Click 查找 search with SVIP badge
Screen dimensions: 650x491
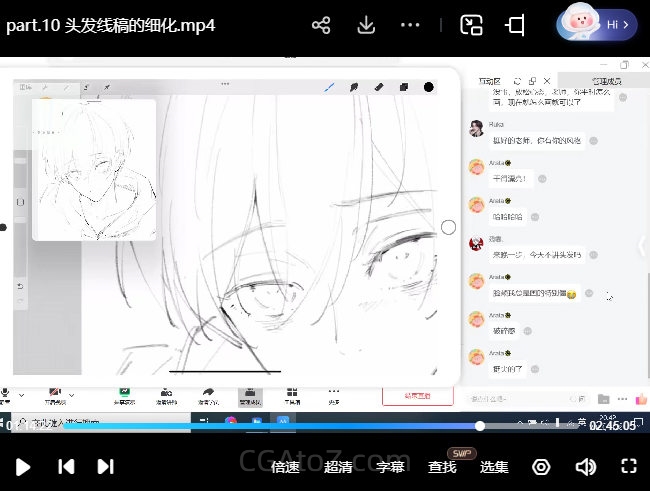pos(442,467)
